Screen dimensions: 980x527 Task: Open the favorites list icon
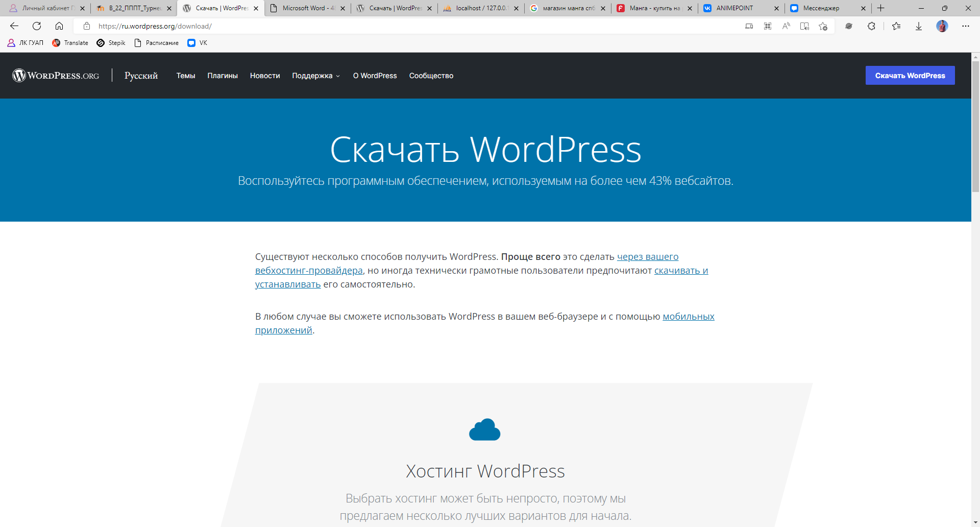896,26
